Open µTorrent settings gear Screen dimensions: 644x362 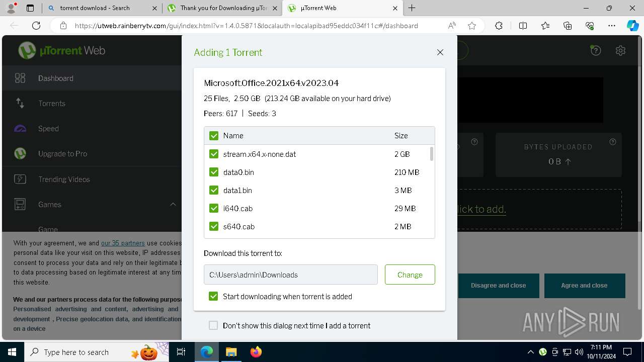tap(620, 50)
